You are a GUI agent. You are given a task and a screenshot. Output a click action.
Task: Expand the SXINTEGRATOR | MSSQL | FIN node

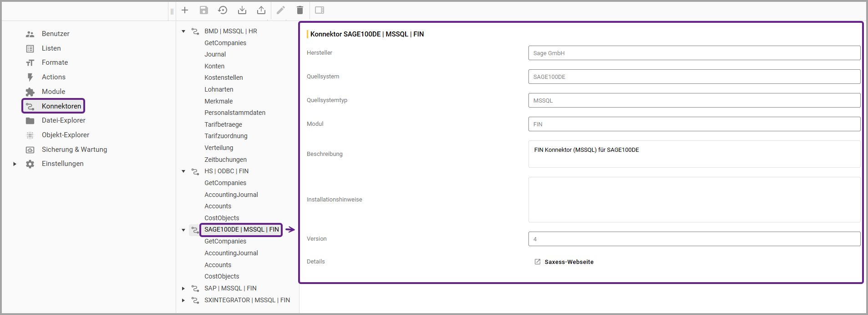183,300
